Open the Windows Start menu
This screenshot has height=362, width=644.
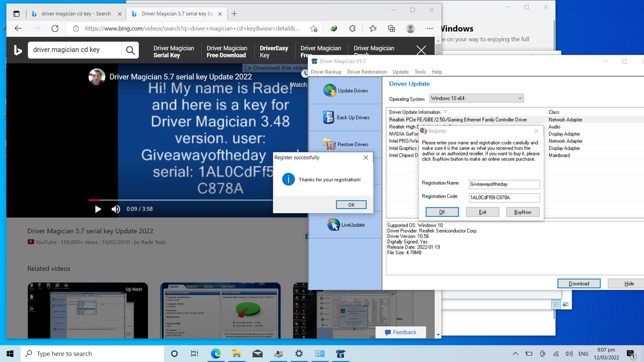pos(10,353)
